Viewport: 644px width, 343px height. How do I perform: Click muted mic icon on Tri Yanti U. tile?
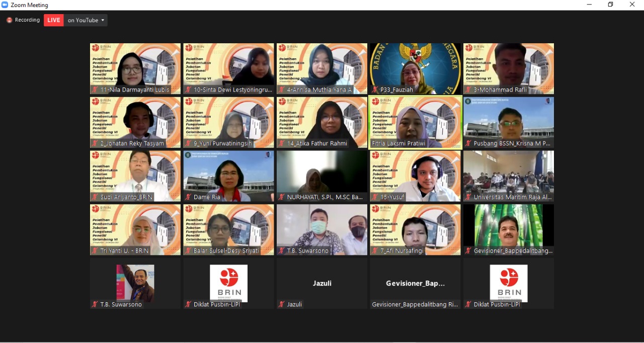pyautogui.click(x=95, y=251)
